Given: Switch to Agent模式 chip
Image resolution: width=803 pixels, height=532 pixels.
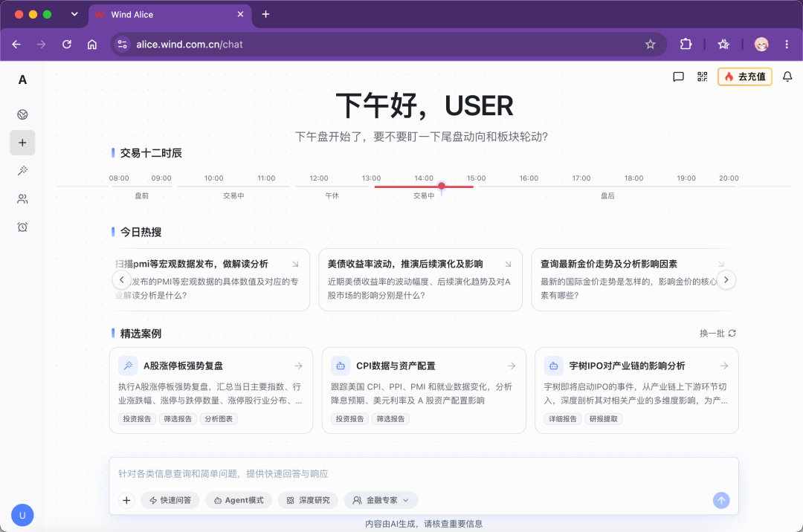Looking at the screenshot, I should click(x=239, y=500).
